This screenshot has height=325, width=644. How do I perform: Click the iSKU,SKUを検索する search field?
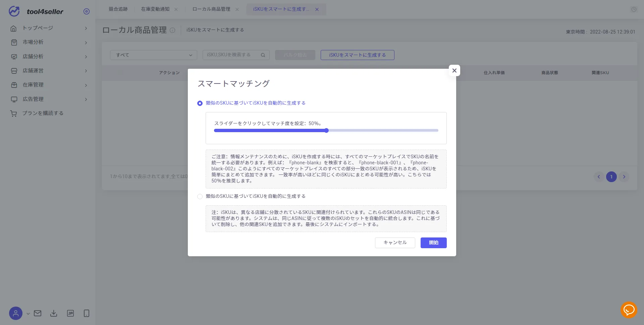tap(236, 55)
